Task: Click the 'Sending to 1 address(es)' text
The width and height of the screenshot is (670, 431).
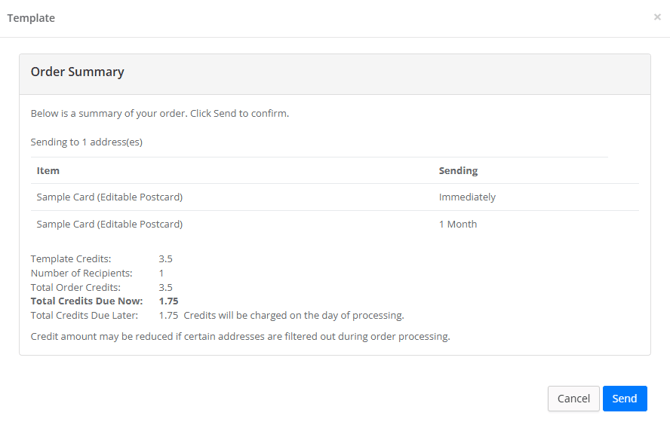Action: [x=86, y=142]
